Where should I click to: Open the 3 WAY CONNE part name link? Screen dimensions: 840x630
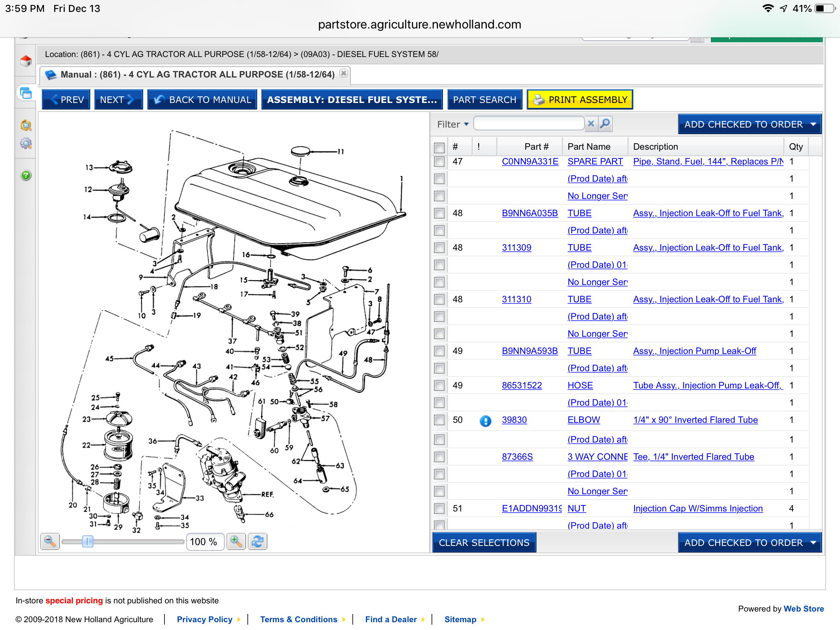[x=598, y=457]
